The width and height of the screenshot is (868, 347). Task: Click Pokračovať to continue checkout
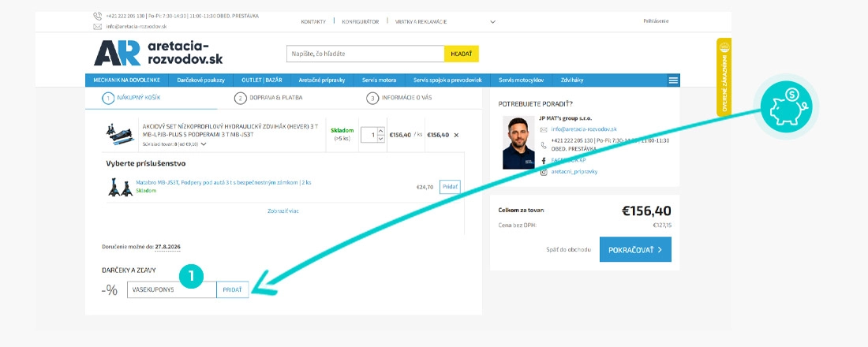(635, 249)
